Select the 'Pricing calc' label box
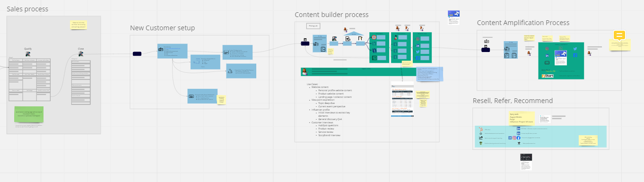 (313, 26)
